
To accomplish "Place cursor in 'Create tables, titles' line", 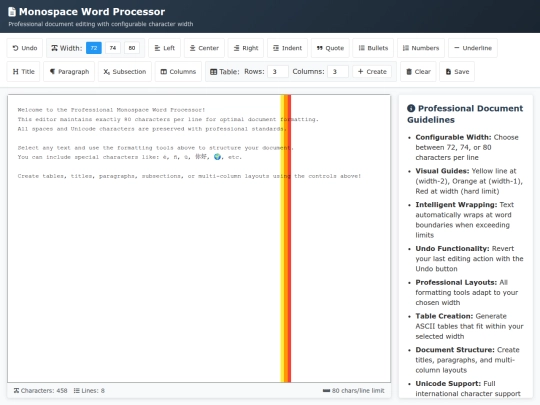I will pyautogui.click(x=189, y=176).
